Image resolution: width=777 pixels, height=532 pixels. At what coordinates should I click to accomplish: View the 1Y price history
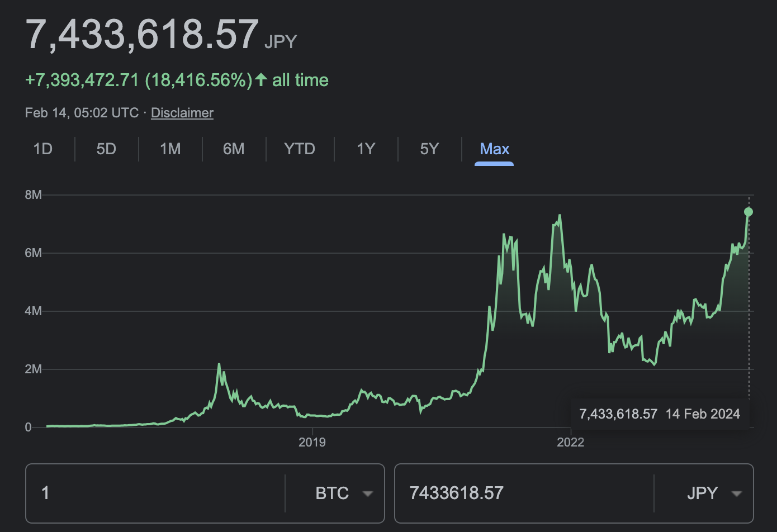(366, 149)
